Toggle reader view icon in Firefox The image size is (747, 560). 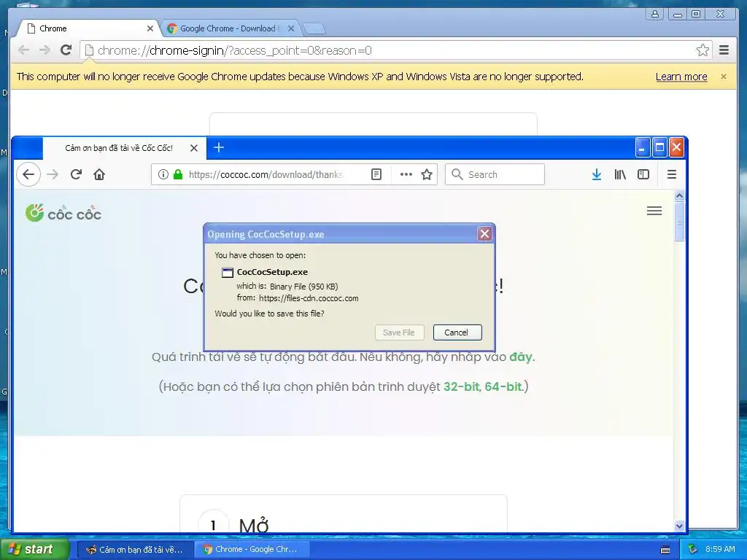(376, 174)
